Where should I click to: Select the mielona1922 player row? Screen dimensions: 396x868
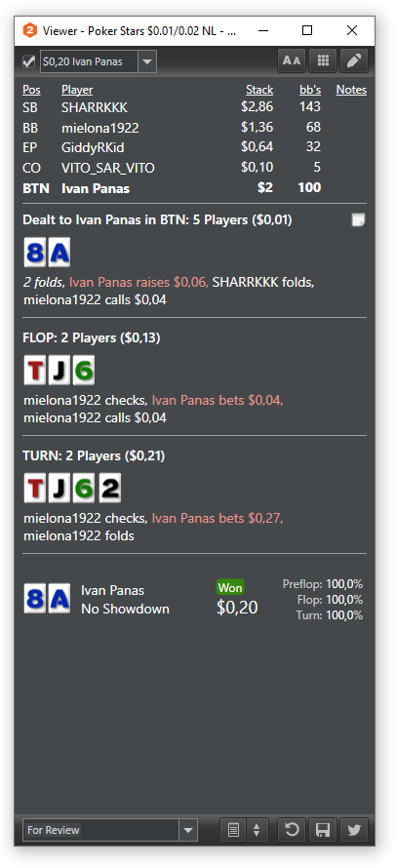point(194,128)
